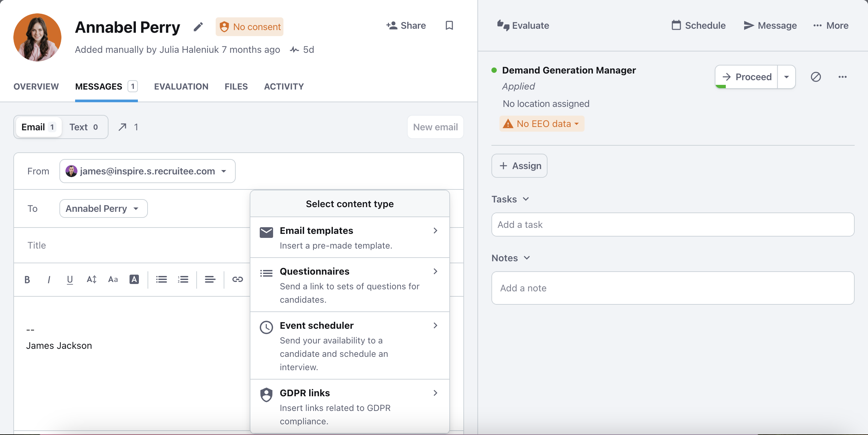Viewport: 868px width, 435px height.
Task: Open the Proceed stage dropdown arrow
Action: (x=787, y=77)
